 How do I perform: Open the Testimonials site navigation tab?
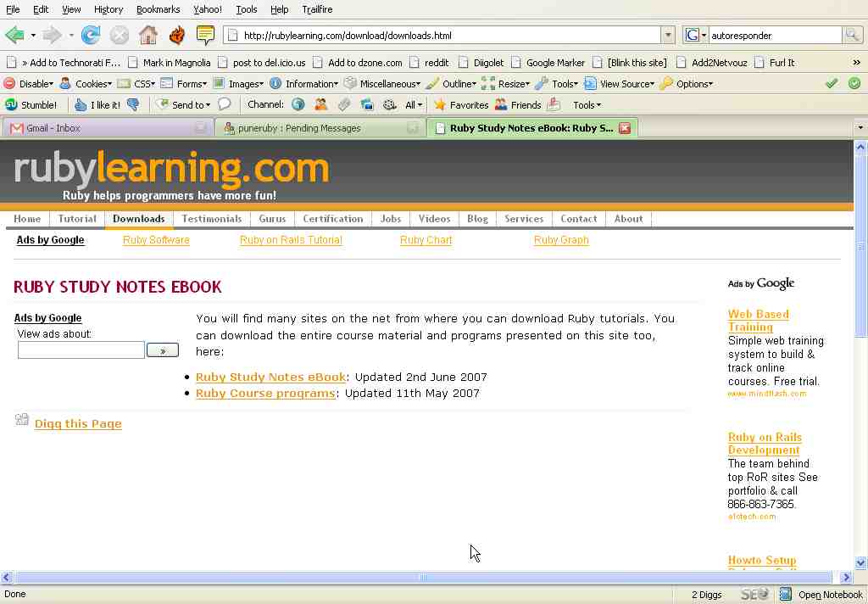pos(211,219)
